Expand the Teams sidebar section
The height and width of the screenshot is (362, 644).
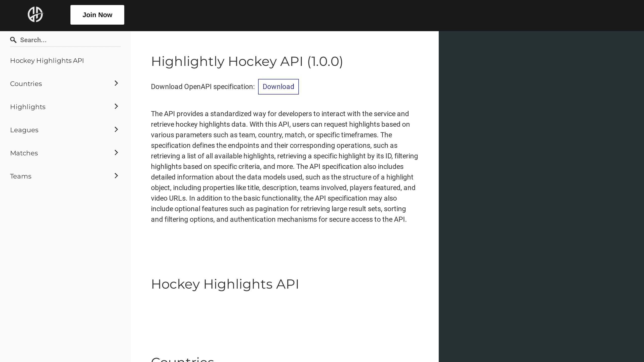pos(116,175)
